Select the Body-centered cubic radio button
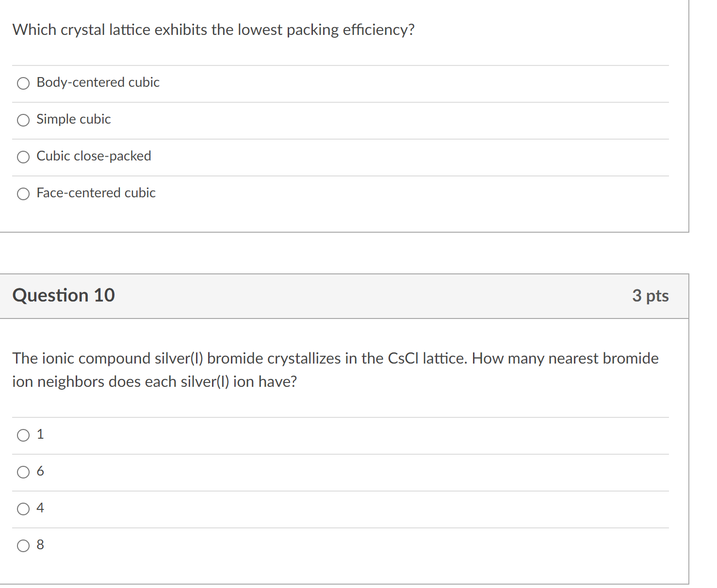717x588 pixels. [23, 83]
